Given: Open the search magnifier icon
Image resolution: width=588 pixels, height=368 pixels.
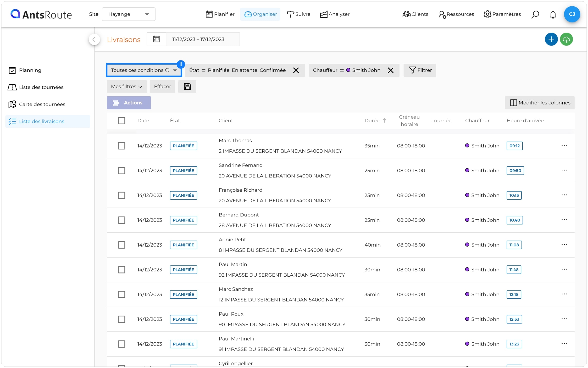Looking at the screenshot, I should click(x=535, y=14).
